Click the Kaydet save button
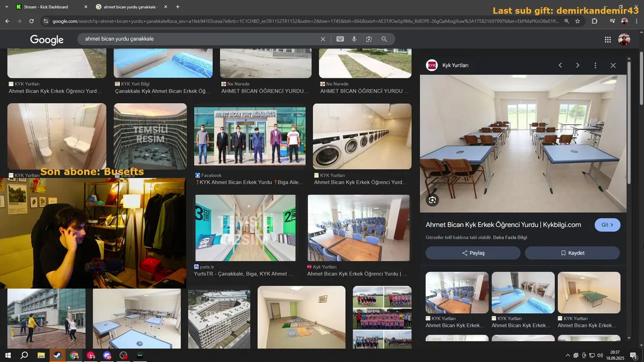 (573, 253)
